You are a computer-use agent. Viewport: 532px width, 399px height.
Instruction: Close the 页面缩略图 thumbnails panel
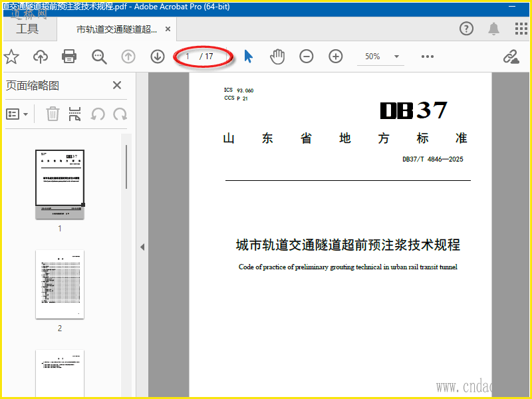(x=117, y=85)
